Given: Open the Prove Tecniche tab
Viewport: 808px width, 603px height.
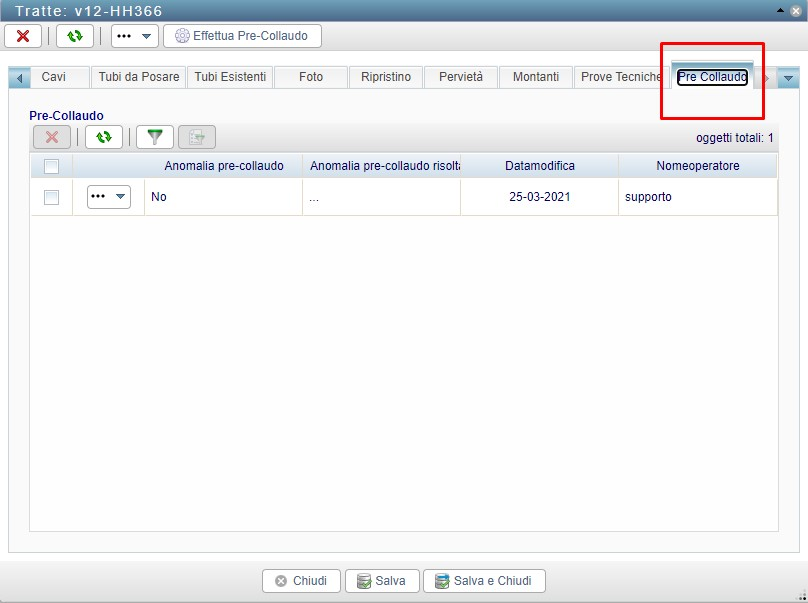Looking at the screenshot, I should [621, 77].
